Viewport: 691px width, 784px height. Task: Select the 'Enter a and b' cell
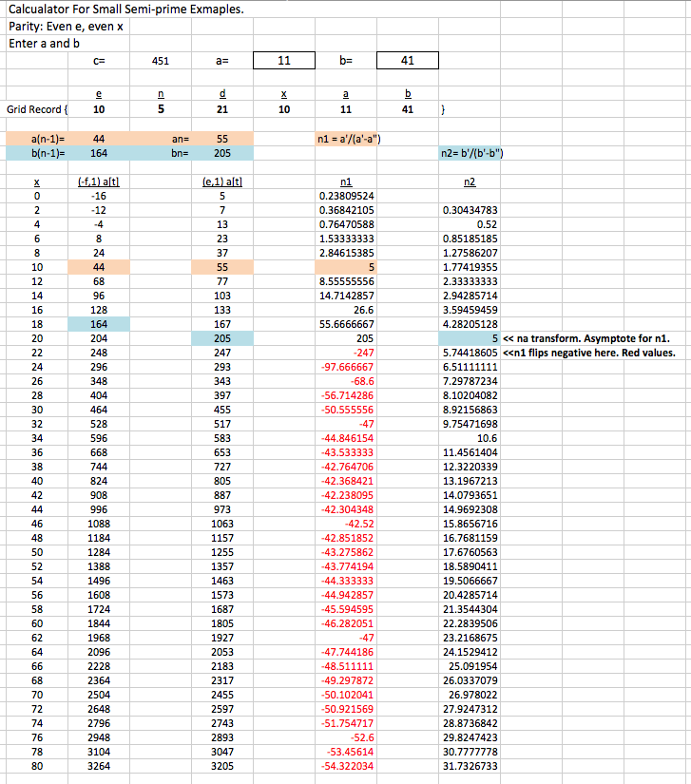tap(44, 44)
